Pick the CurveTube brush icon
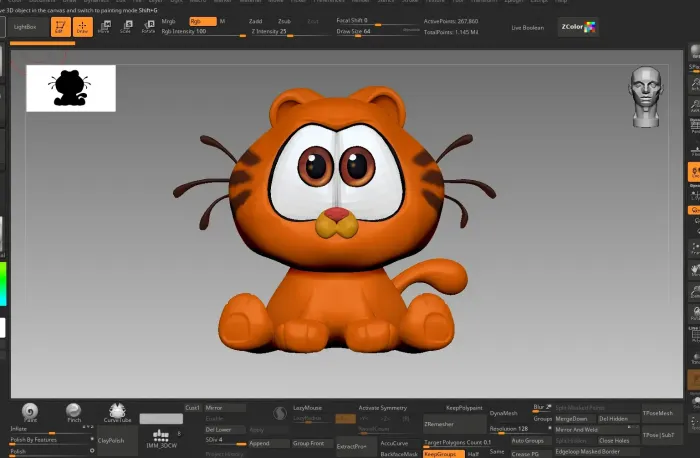 [117, 412]
